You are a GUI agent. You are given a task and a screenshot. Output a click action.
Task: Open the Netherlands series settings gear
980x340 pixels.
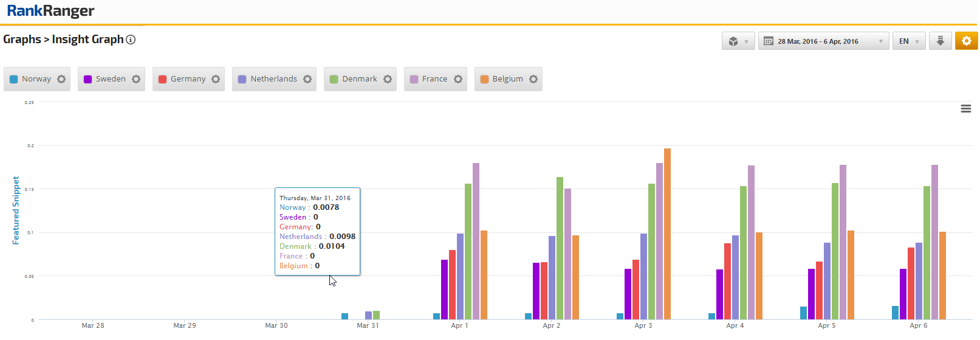(307, 79)
